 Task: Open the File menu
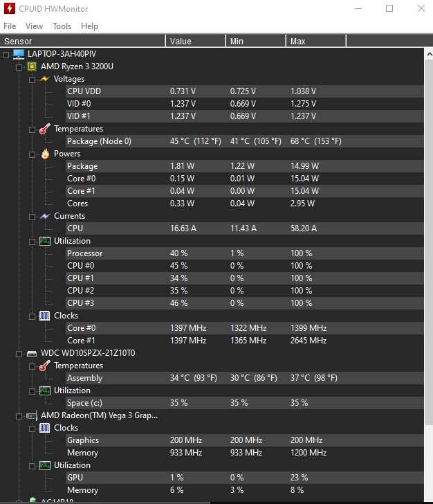[10, 26]
